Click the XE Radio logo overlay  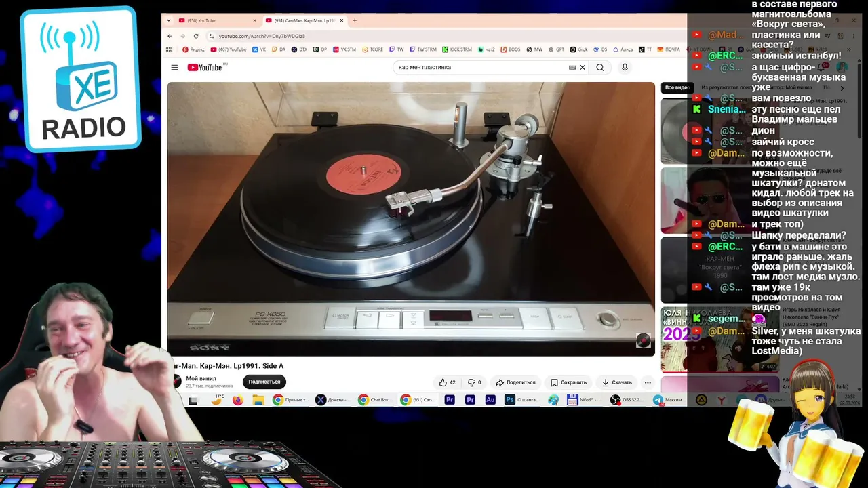click(81, 79)
